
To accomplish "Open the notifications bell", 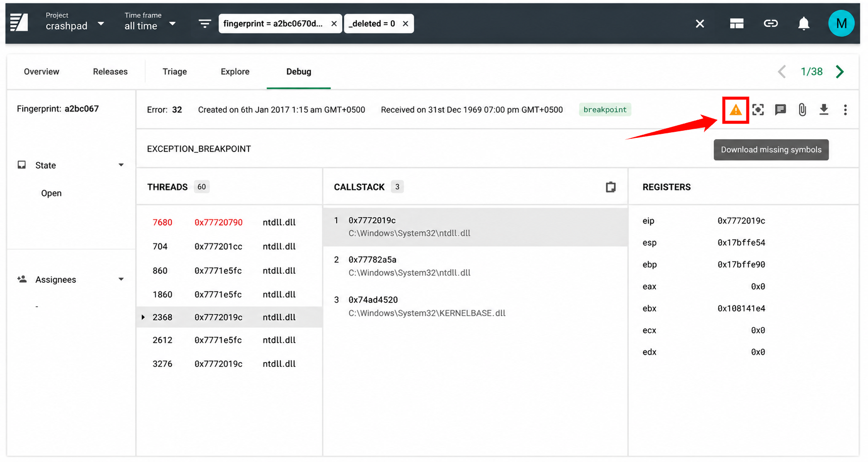I will (x=804, y=24).
